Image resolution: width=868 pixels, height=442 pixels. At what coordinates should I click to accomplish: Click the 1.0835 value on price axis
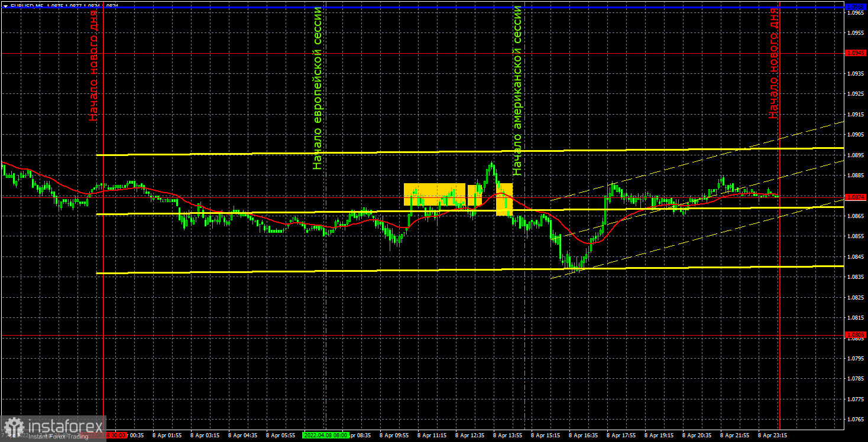pos(856,277)
